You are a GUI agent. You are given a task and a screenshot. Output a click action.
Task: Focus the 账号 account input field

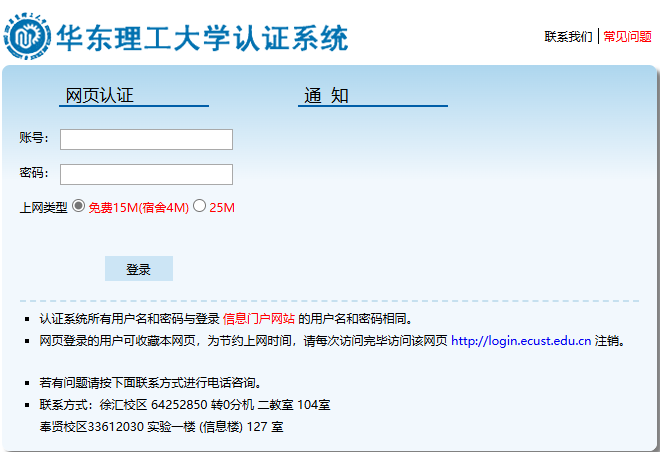coord(146,139)
